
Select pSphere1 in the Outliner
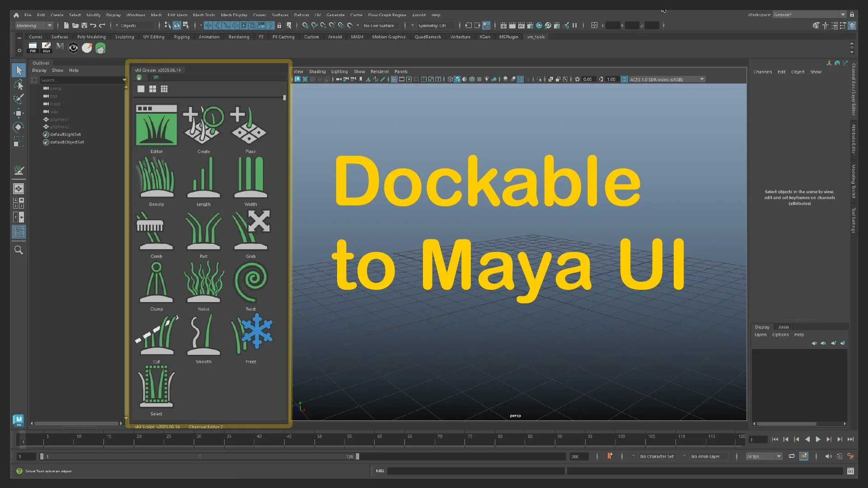pyautogui.click(x=59, y=119)
